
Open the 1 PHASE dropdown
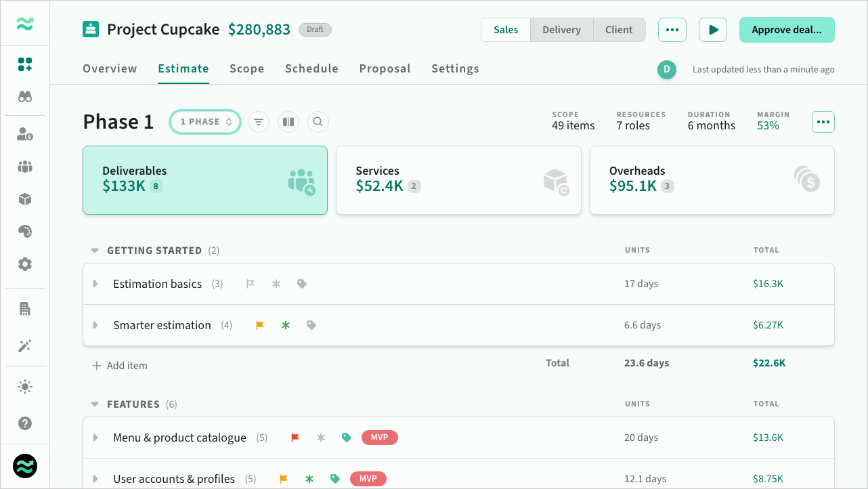(x=205, y=122)
